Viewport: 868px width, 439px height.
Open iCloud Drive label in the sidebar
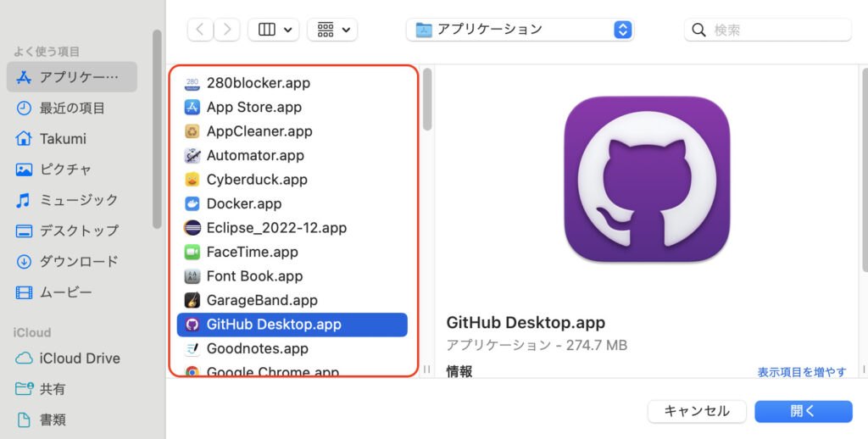80,358
